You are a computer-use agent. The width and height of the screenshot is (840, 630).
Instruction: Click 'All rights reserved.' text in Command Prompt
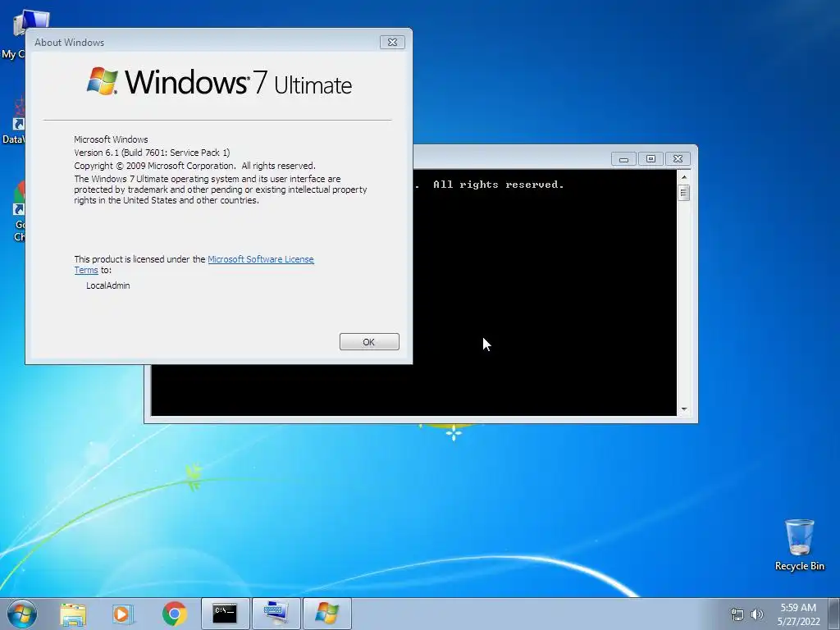[x=498, y=185]
